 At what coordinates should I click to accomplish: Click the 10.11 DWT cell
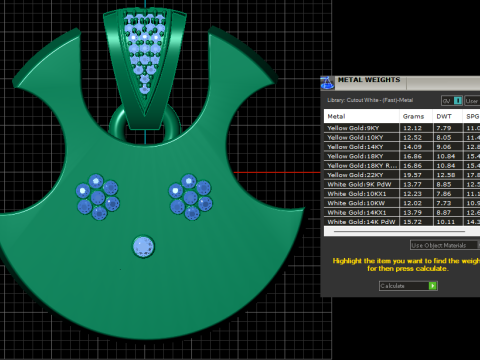[447, 222]
